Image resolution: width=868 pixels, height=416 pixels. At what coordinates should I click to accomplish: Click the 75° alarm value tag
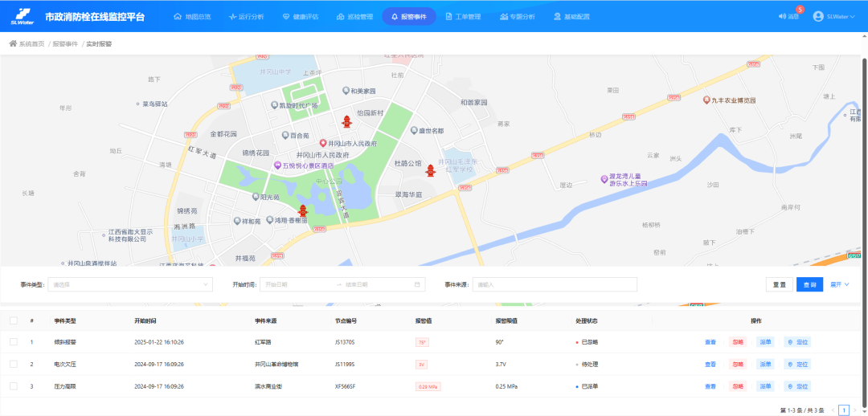pyautogui.click(x=423, y=342)
